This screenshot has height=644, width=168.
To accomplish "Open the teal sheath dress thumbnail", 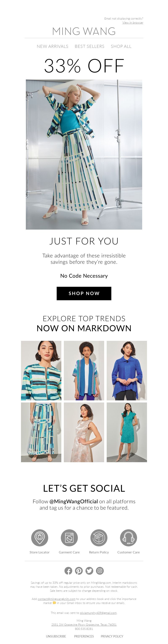I will [127, 432].
